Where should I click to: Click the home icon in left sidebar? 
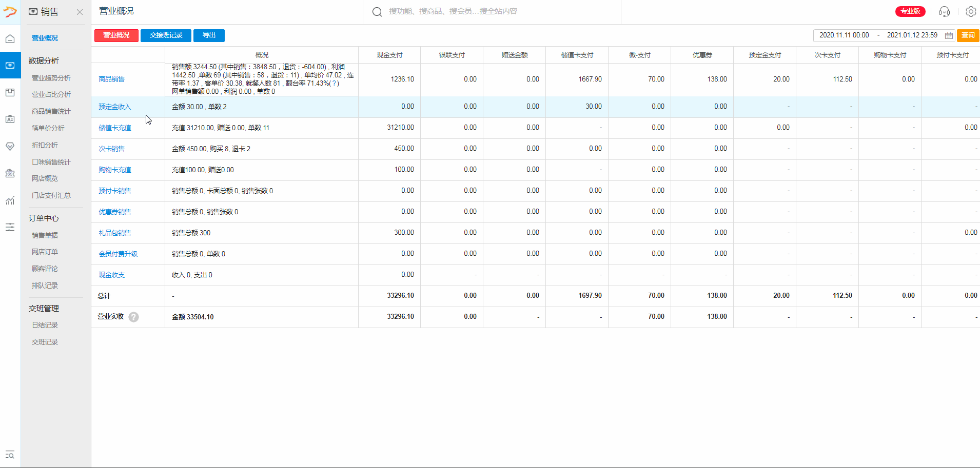pos(10,39)
